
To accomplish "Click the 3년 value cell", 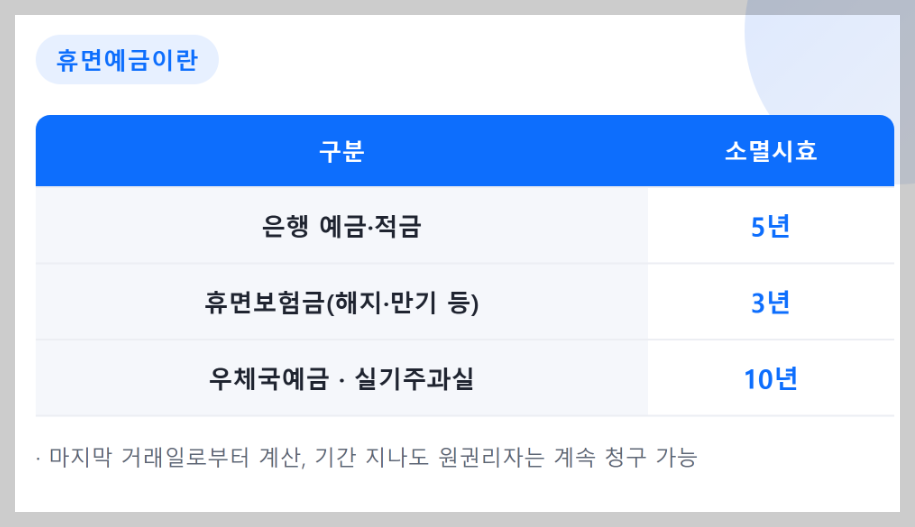I will 770,302.
